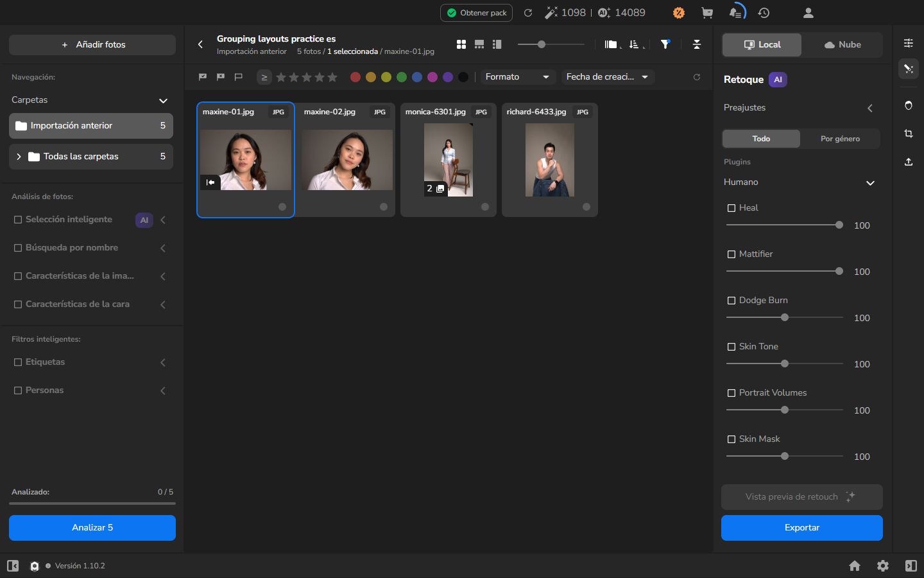Select the Todo presets tab
The width and height of the screenshot is (924, 578).
tap(761, 139)
